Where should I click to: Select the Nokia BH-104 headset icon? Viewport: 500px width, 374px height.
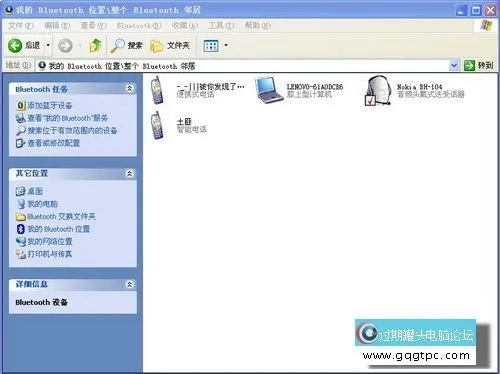click(378, 91)
